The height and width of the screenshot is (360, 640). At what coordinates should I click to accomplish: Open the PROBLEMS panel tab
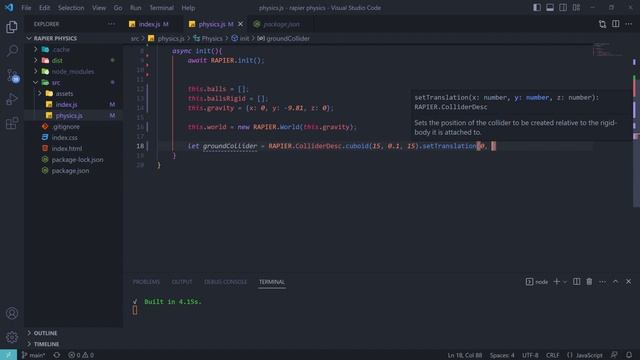coord(146,282)
